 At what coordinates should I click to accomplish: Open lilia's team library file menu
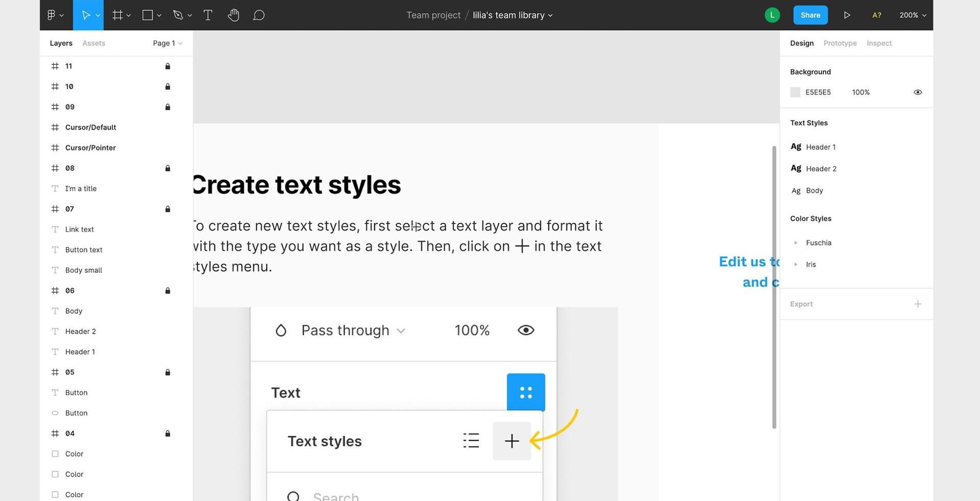point(512,15)
